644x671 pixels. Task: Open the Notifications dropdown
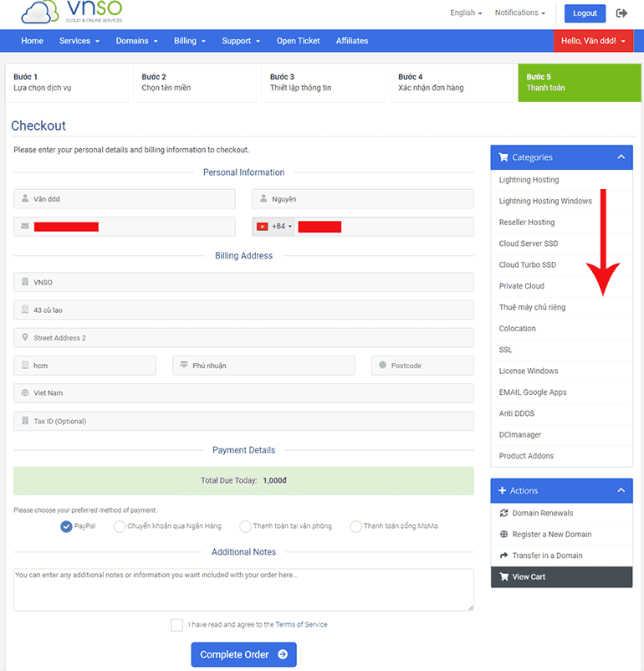tap(520, 13)
